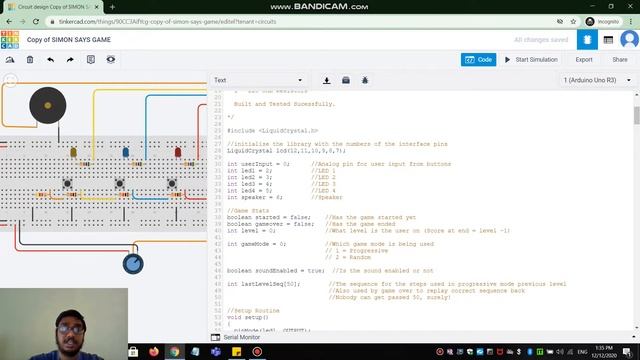Toggle the Code editor panel
The height and width of the screenshot is (360, 640).
[478, 60]
